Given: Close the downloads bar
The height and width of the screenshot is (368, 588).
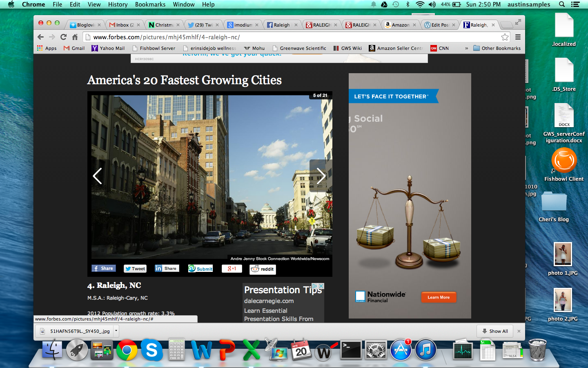Looking at the screenshot, I should coord(519,331).
